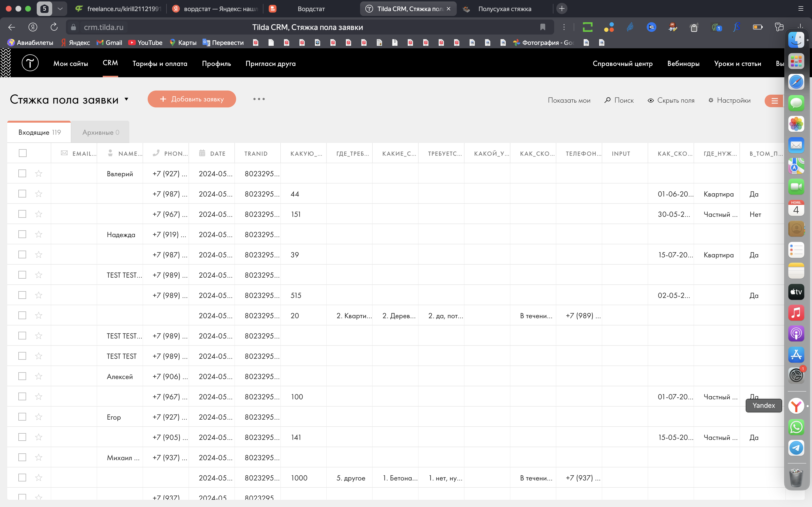
Task: Switch to the Архивные tab
Action: click(x=100, y=133)
